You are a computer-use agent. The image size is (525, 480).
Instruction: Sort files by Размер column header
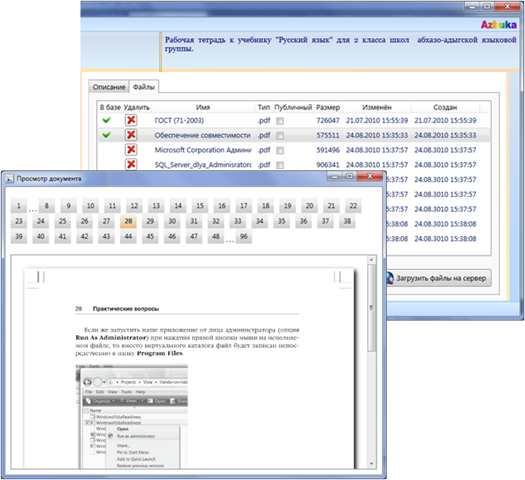(328, 107)
